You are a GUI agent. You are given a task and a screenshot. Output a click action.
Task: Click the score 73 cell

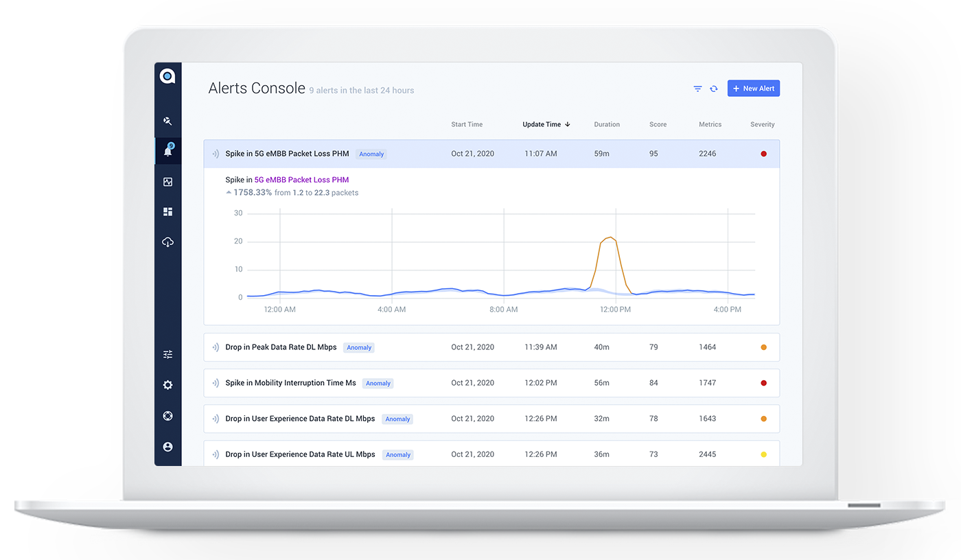(x=653, y=454)
